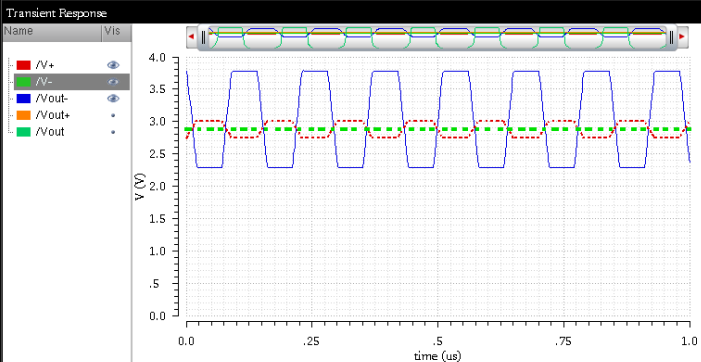This screenshot has width=701, height=362.
Task: Click the .75 x-axis tick value
Action: point(563,342)
